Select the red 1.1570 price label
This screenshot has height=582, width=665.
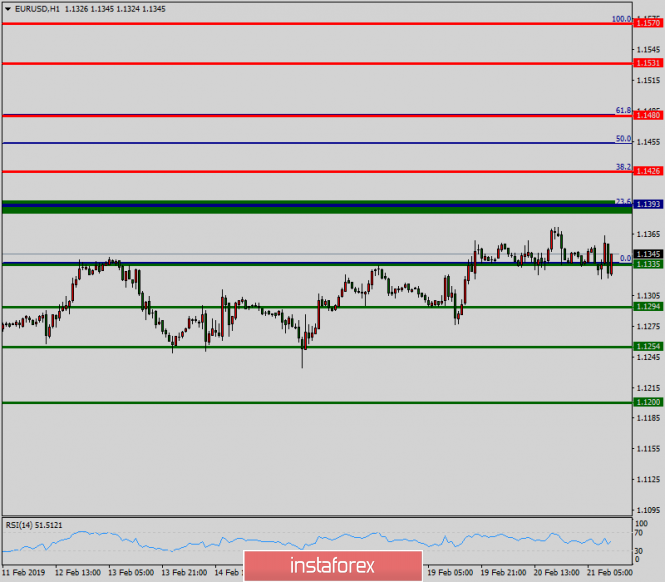pyautogui.click(x=648, y=23)
